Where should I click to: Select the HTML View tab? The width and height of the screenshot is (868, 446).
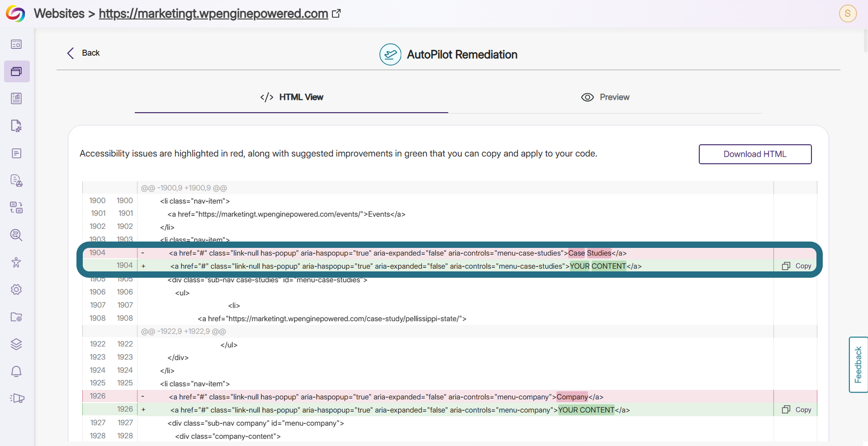292,97
